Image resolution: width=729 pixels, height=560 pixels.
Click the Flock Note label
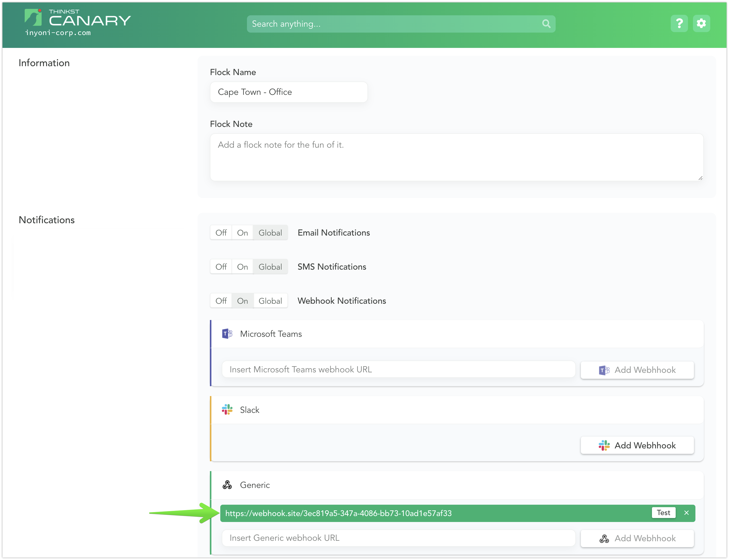pyautogui.click(x=231, y=124)
